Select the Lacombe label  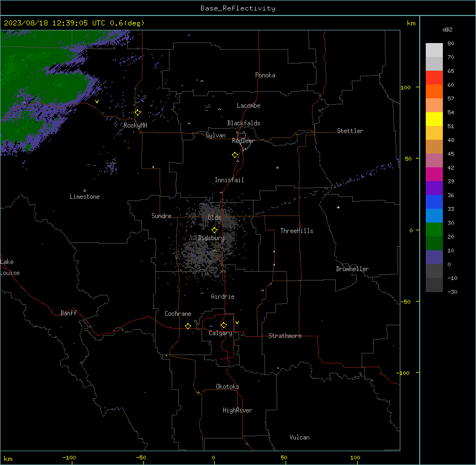(x=248, y=105)
